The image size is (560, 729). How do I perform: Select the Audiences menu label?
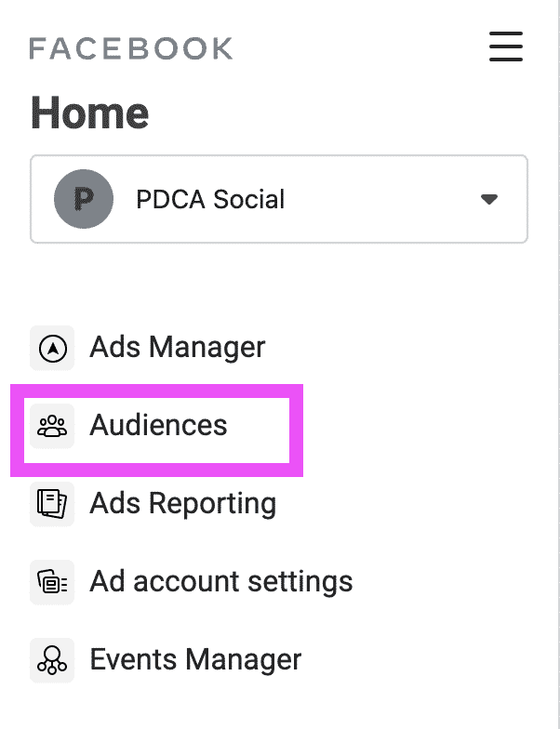point(158,425)
